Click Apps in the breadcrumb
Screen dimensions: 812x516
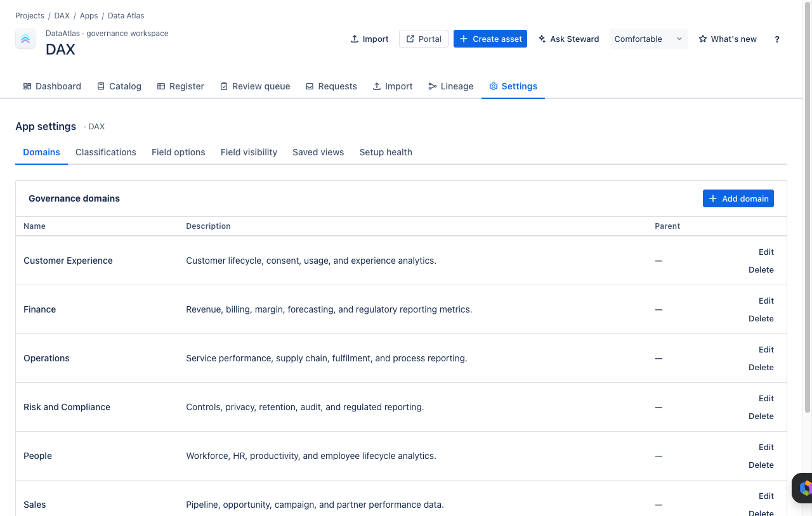click(x=89, y=16)
